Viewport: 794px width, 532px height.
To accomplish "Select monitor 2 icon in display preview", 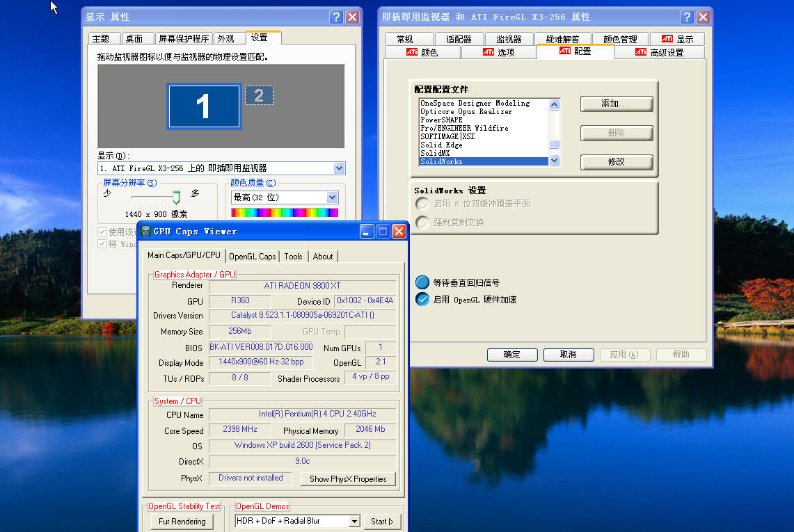I will [260, 95].
